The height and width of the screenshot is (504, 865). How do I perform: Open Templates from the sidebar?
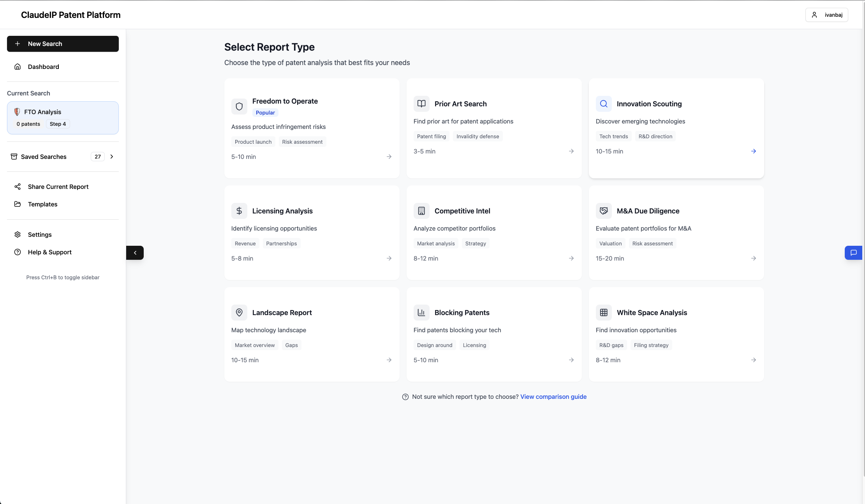tap(42, 204)
